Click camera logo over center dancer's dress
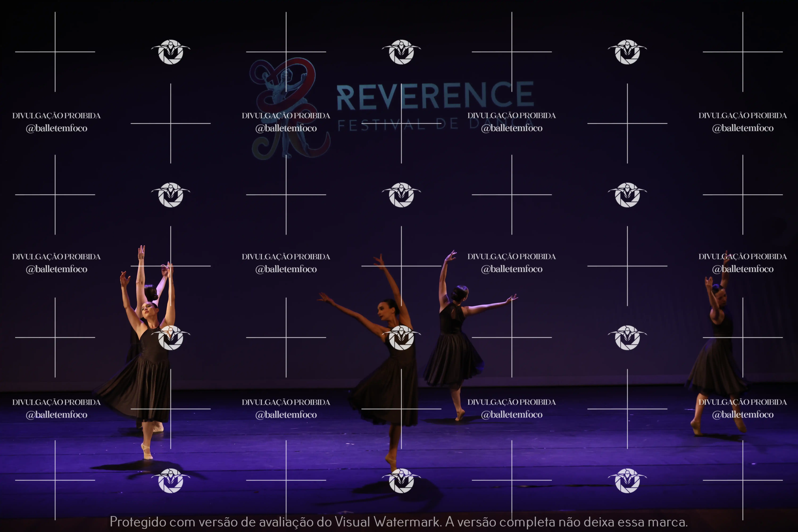 pos(401,338)
